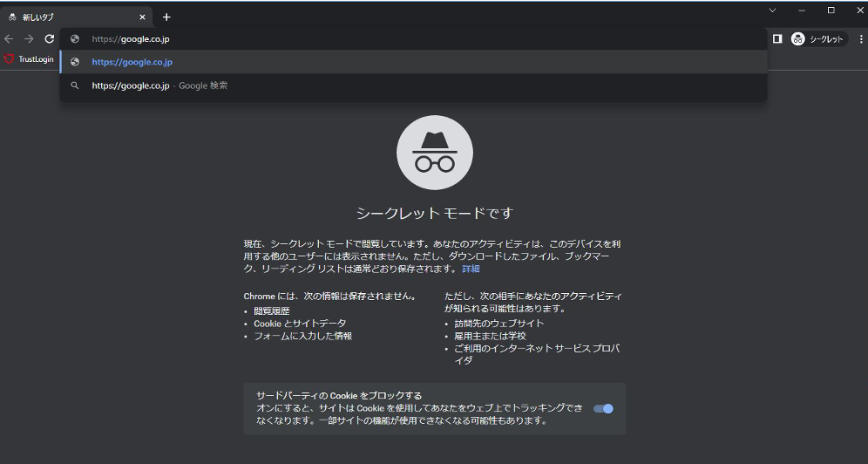Viewport: 868px width, 464px height.
Task: Open the tab search dropdown chevron
Action: tap(772, 10)
